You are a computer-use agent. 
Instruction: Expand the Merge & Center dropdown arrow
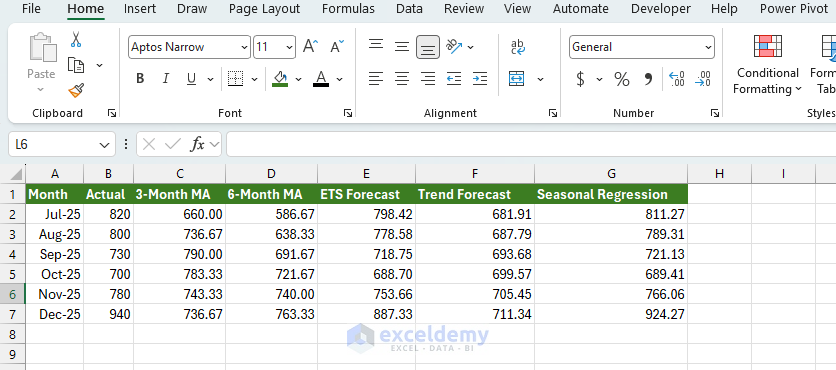[540, 79]
